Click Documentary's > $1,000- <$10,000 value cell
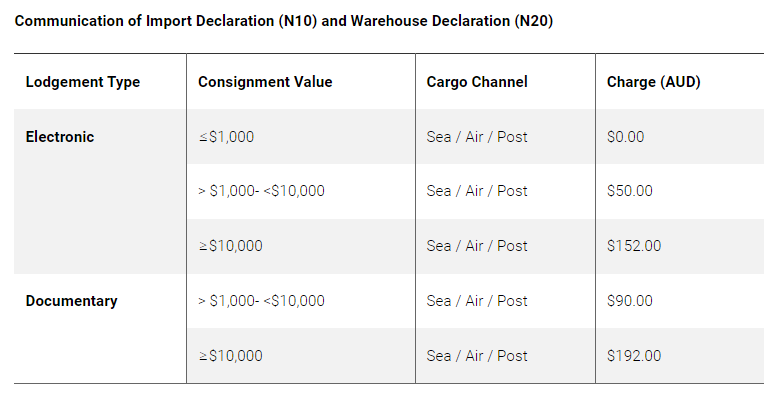 [x=261, y=301]
